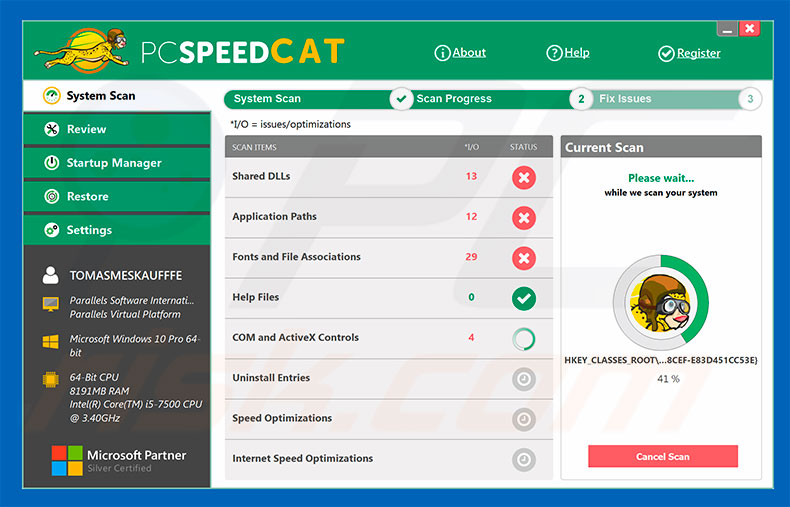Image resolution: width=790 pixels, height=507 pixels.
Task: Select the Scan Progress step
Action: point(453,99)
